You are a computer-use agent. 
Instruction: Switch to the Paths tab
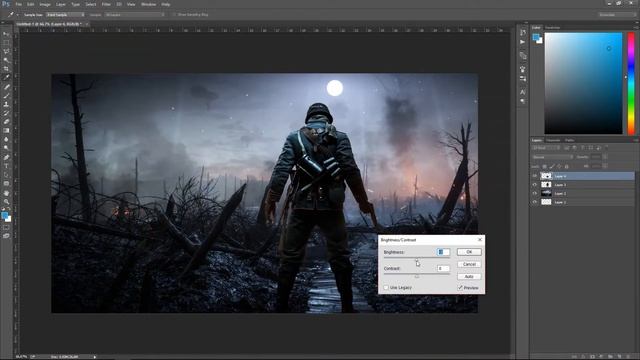pyautogui.click(x=569, y=140)
